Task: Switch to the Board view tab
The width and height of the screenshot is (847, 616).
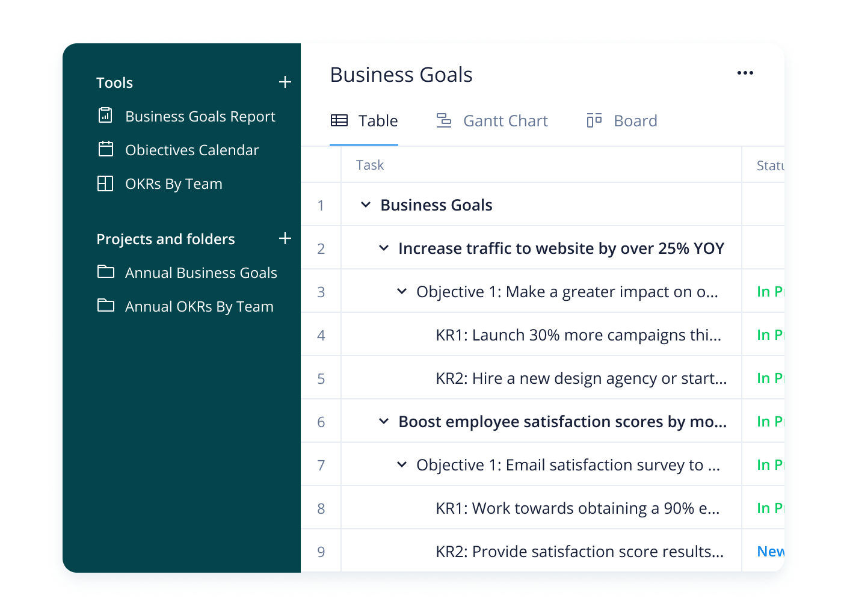Action: [x=622, y=121]
